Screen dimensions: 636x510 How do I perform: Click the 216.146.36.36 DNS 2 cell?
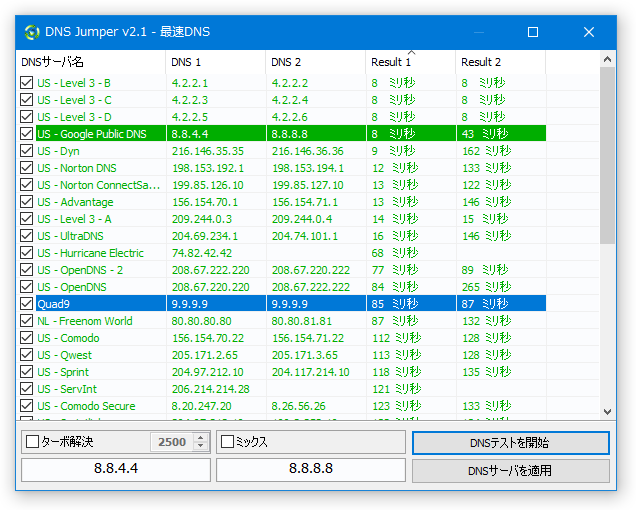point(307,151)
